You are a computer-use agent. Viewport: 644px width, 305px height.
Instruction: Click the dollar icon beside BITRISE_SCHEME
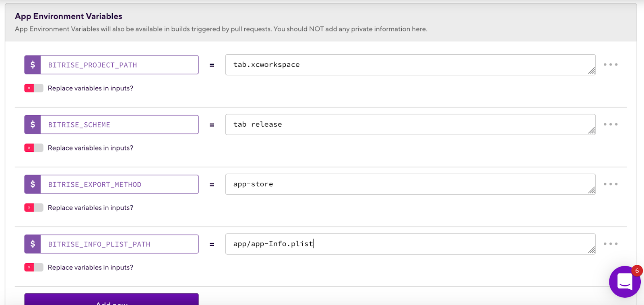click(33, 125)
